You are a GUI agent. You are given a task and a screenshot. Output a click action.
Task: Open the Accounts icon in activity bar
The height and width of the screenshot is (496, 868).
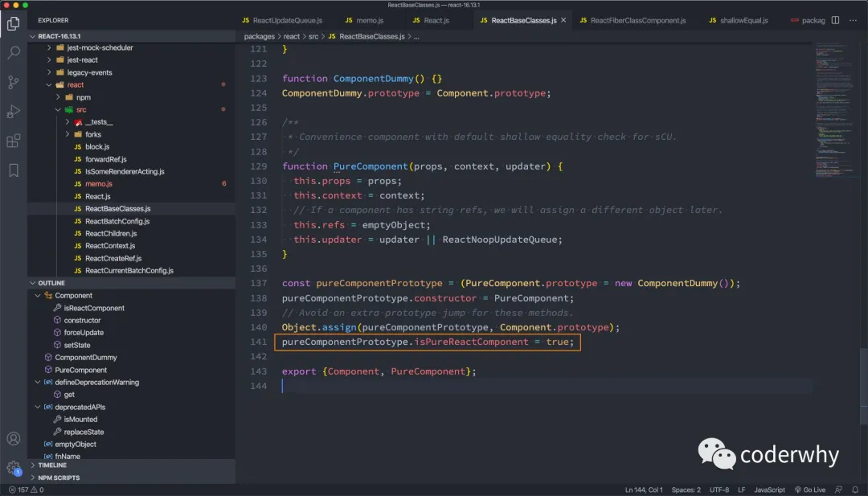14,438
